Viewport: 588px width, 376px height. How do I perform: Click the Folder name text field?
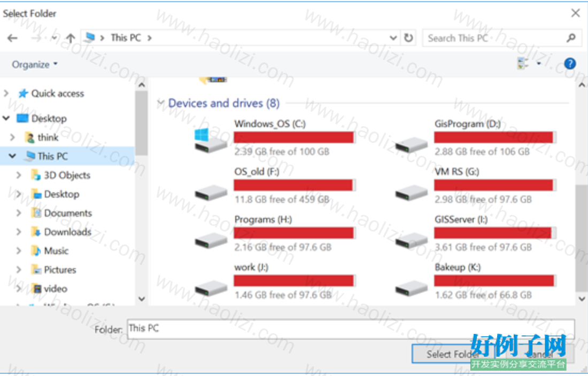click(x=351, y=329)
